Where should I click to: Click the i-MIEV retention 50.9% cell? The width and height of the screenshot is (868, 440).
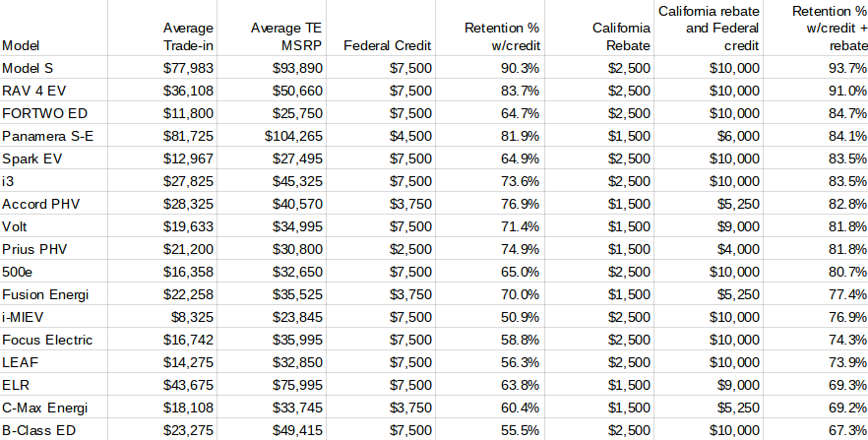[x=490, y=317]
